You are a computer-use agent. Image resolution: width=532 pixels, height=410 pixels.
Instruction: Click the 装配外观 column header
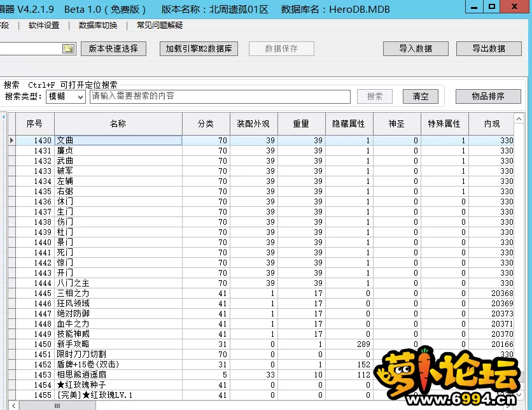click(253, 124)
